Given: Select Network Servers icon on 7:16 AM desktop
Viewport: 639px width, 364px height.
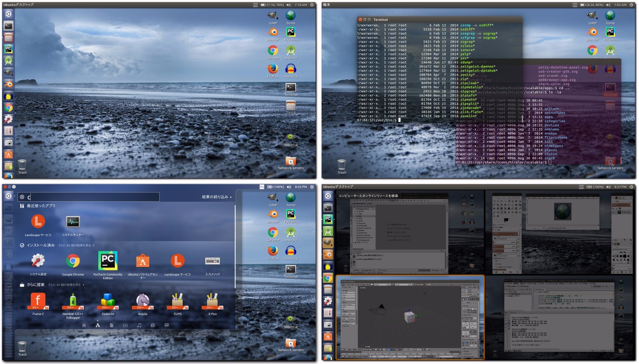Looking at the screenshot, I should pyautogui.click(x=291, y=163).
